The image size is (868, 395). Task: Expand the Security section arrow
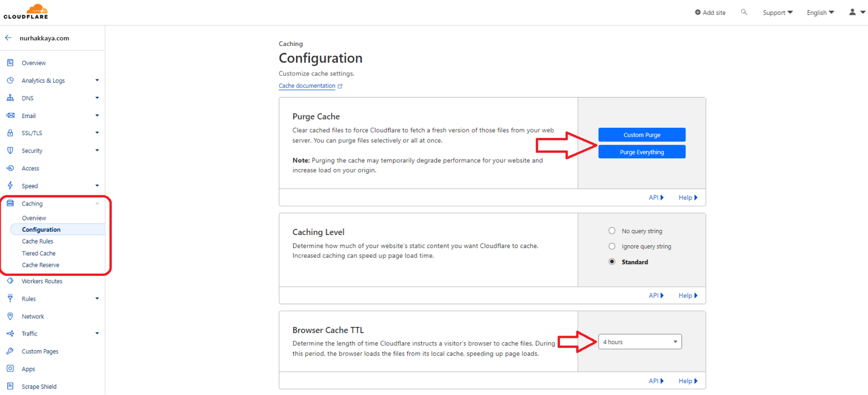[97, 150]
